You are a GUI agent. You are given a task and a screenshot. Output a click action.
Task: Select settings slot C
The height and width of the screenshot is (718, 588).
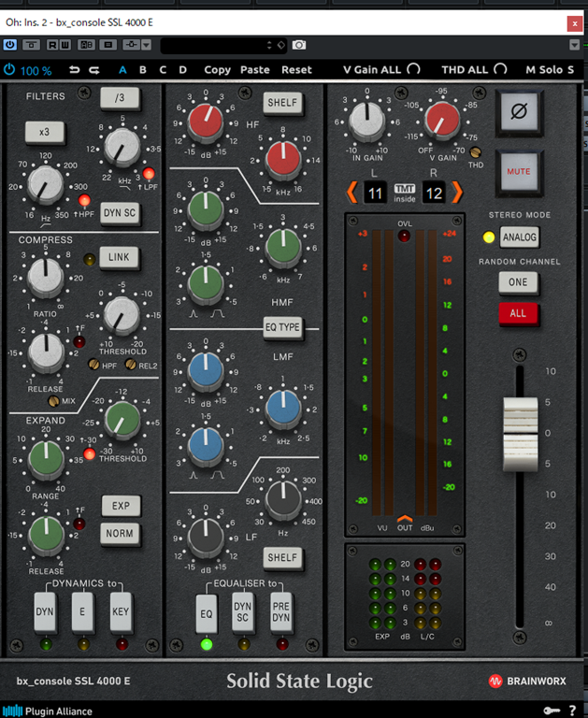pos(163,70)
